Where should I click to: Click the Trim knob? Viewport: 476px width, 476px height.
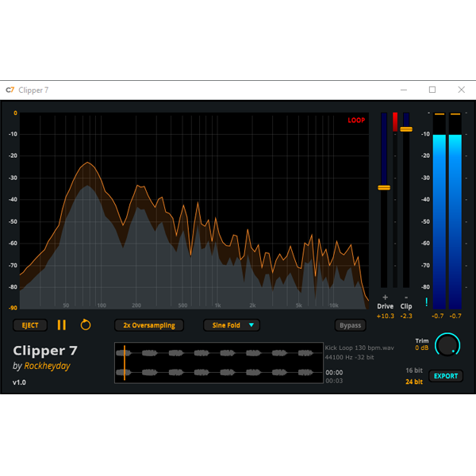447,345
